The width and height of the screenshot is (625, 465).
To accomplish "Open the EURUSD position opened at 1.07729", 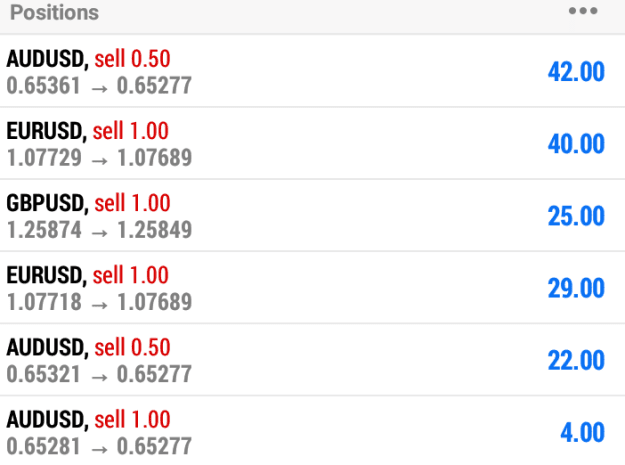I will [312, 143].
